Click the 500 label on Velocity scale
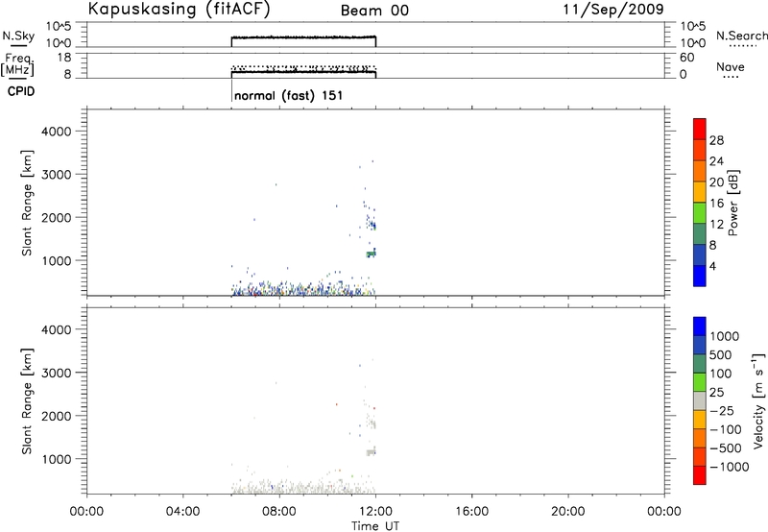 [x=721, y=355]
